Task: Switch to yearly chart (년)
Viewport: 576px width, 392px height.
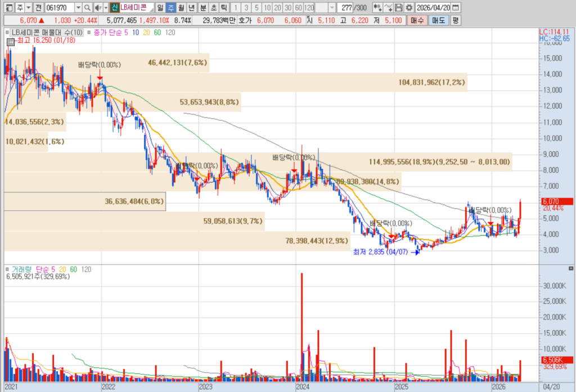Action: [x=191, y=7]
